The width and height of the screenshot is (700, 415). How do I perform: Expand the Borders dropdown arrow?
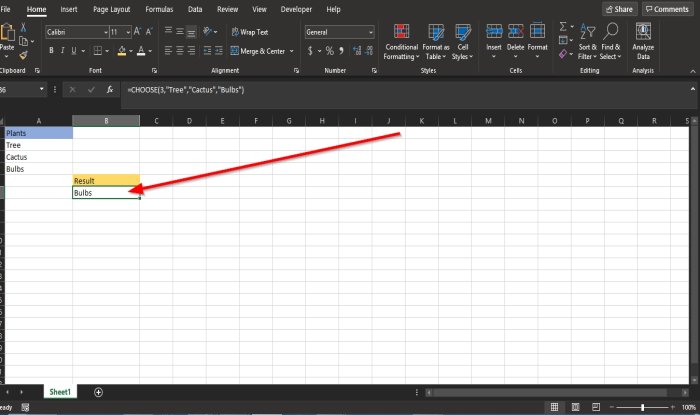pos(107,51)
